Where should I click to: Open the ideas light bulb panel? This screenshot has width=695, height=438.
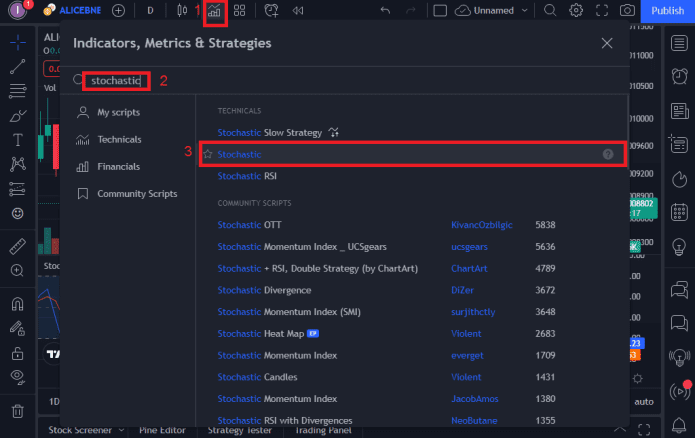[679, 246]
